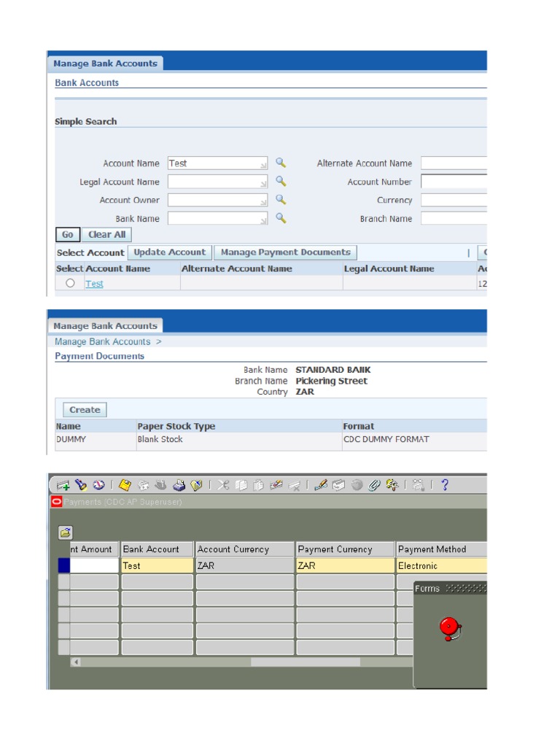Viewport: 560px width, 747px height.
Task: Click the Go button
Action: pos(68,234)
